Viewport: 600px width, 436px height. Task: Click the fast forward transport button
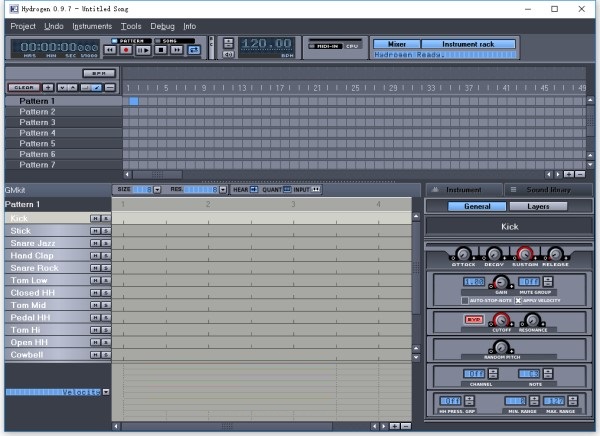pos(177,49)
